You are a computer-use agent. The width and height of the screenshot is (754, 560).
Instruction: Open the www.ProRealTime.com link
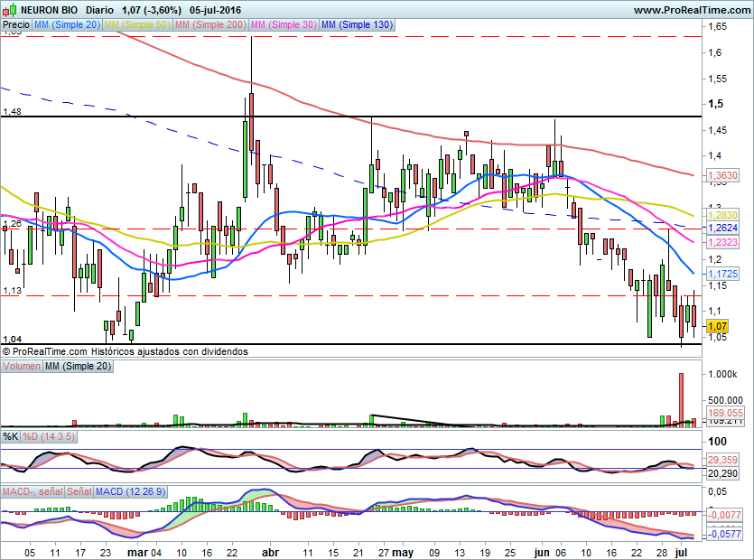[x=692, y=10]
